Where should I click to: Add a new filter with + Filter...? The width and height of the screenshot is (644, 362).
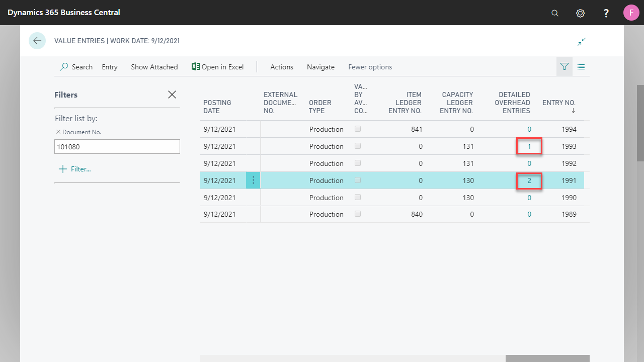point(75,169)
